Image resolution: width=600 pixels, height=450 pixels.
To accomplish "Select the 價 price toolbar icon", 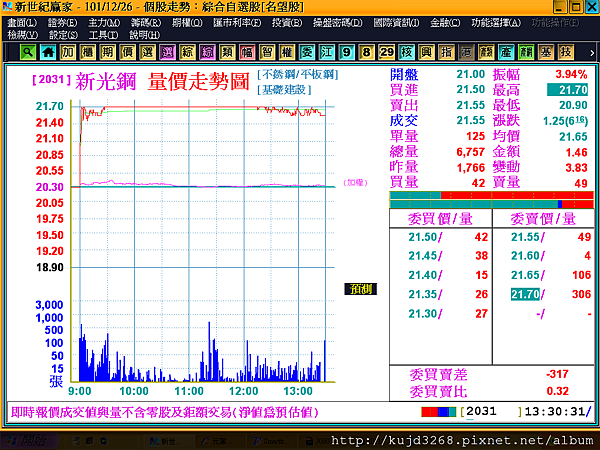I will 127,52.
